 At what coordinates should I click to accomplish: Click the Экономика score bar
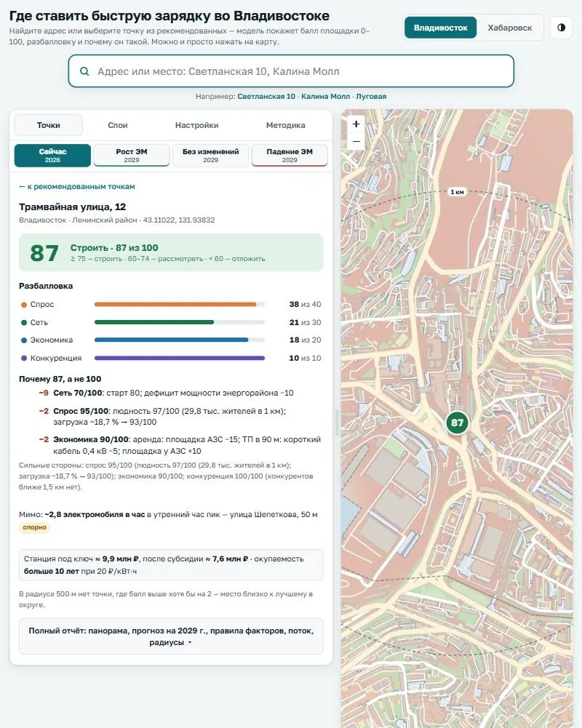[179, 340]
